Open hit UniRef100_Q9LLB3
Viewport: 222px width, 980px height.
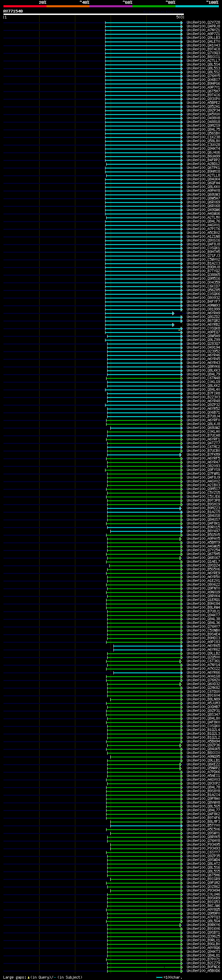(203, 38)
